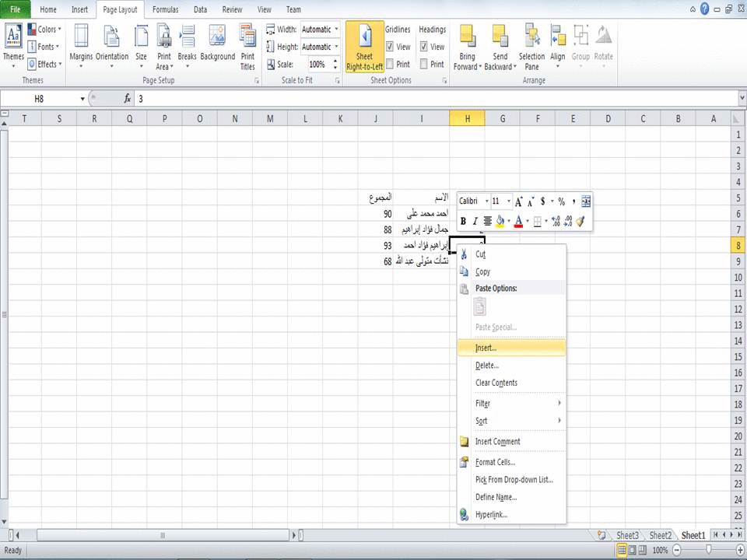747x560 pixels.
Task: Click the insert function fx icon
Action: pyautogui.click(x=127, y=99)
